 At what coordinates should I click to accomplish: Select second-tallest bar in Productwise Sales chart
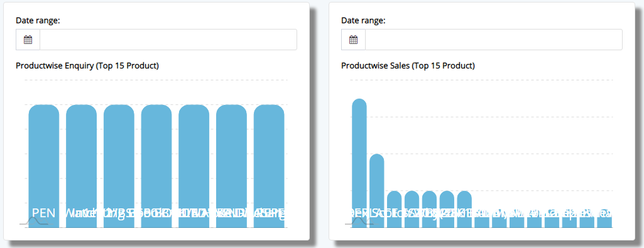click(x=377, y=190)
